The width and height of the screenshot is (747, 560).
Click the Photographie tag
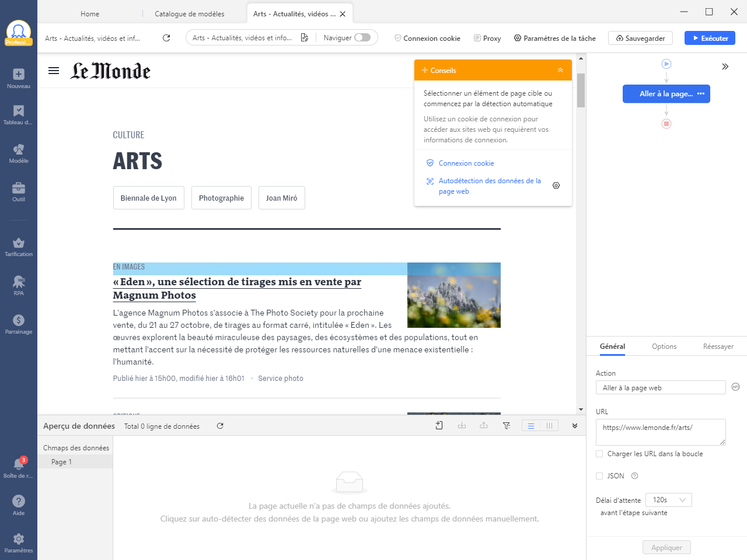[x=221, y=198]
